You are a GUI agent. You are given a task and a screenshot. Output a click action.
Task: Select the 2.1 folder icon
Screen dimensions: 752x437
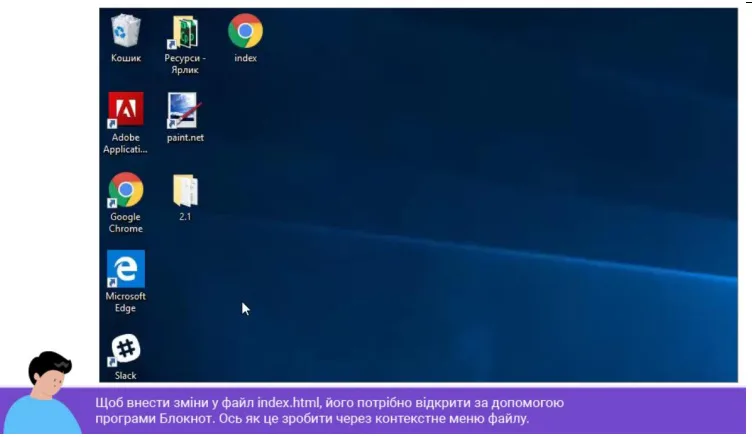point(185,190)
